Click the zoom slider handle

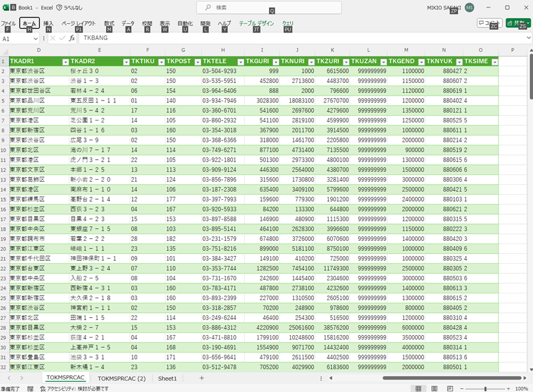486,389
